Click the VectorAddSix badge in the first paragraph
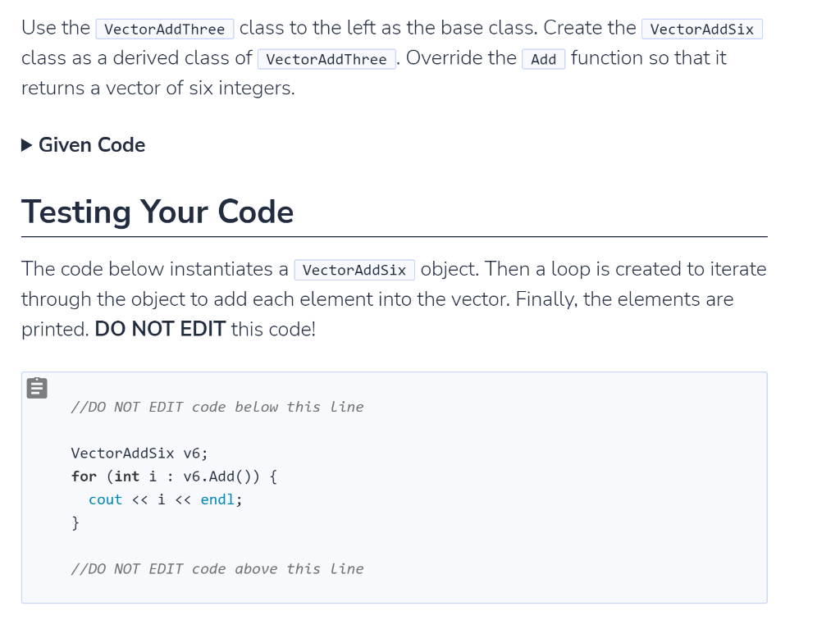The height and width of the screenshot is (629, 840). (702, 29)
